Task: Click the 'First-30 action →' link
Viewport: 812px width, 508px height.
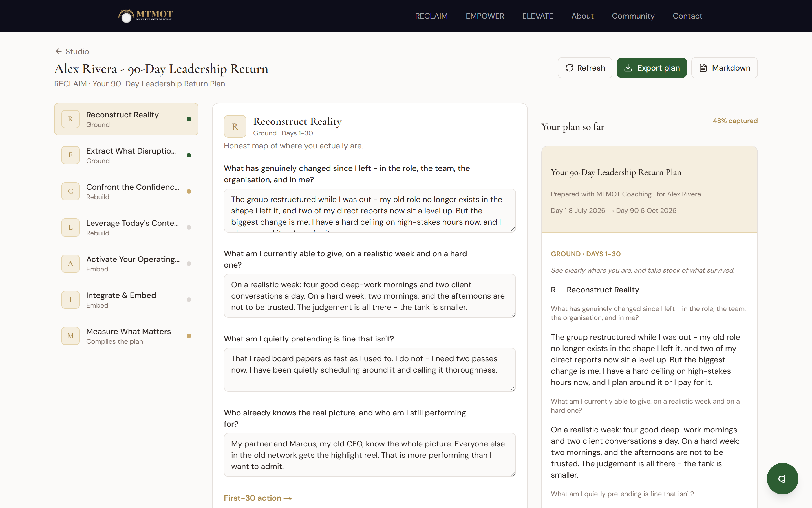Action: [258, 498]
